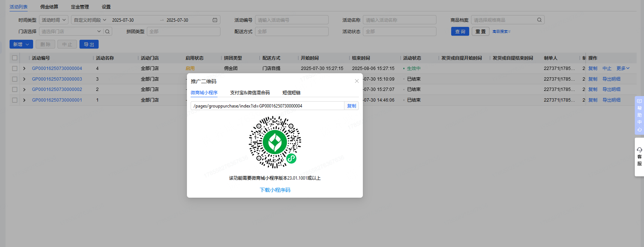Open the 新增 button dropdown
Viewport: 644px width, 247px height.
coord(21,44)
